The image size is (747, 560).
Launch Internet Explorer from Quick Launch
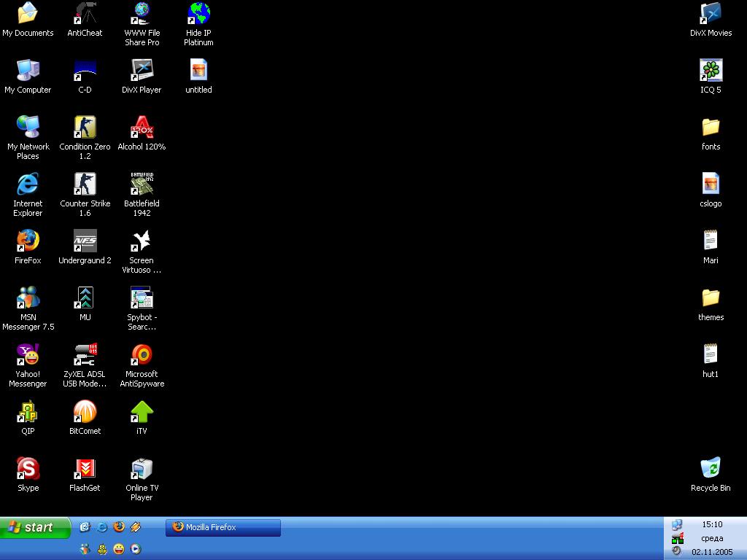coord(102,526)
